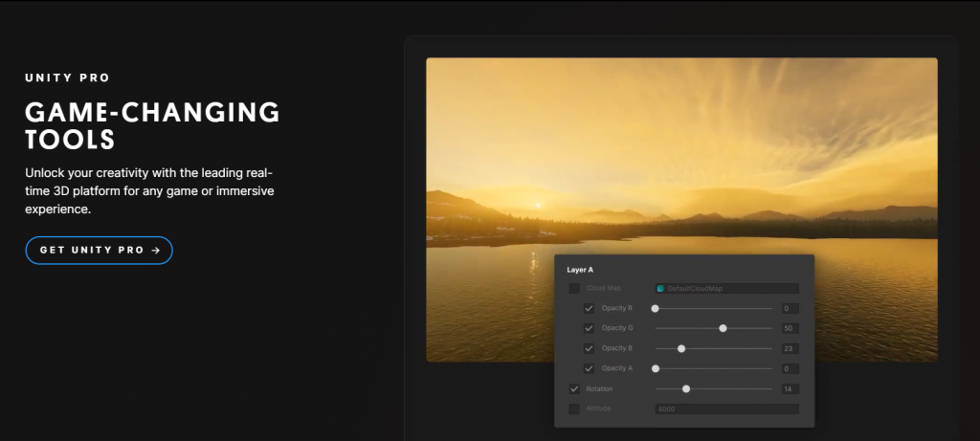The height and width of the screenshot is (441, 980).
Task: Uncheck the Opacity R checkbox
Action: pos(590,308)
